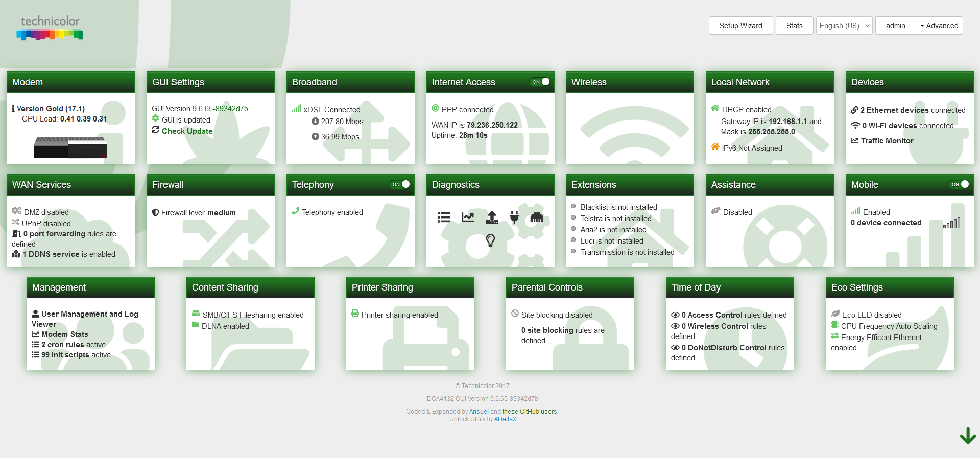Open the Management card header
Viewport: 980px width, 458px height.
click(x=90, y=287)
